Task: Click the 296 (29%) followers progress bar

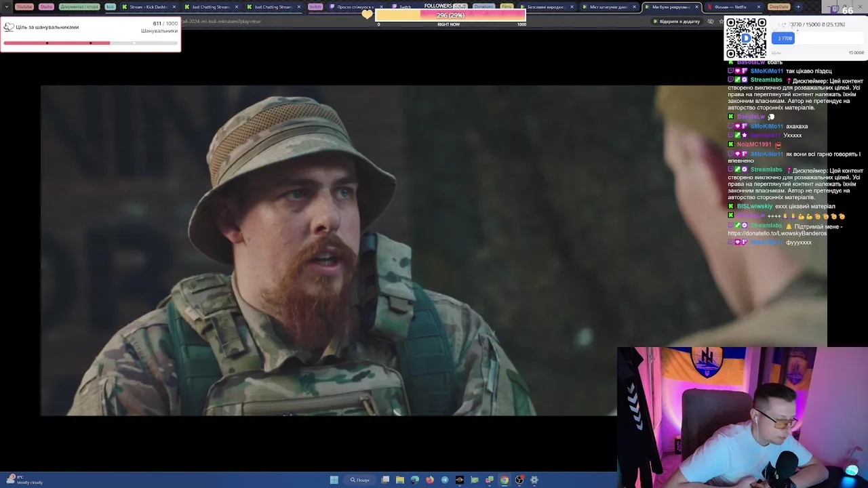Action: click(450, 15)
